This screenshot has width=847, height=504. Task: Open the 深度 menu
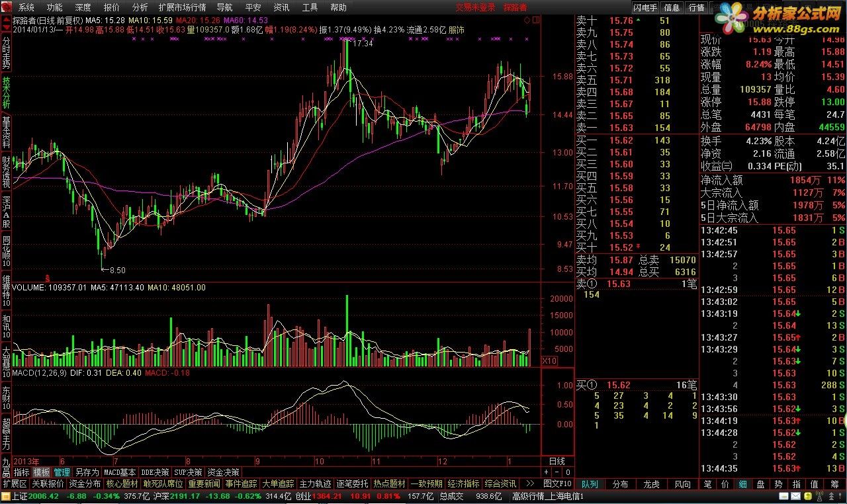83,8
